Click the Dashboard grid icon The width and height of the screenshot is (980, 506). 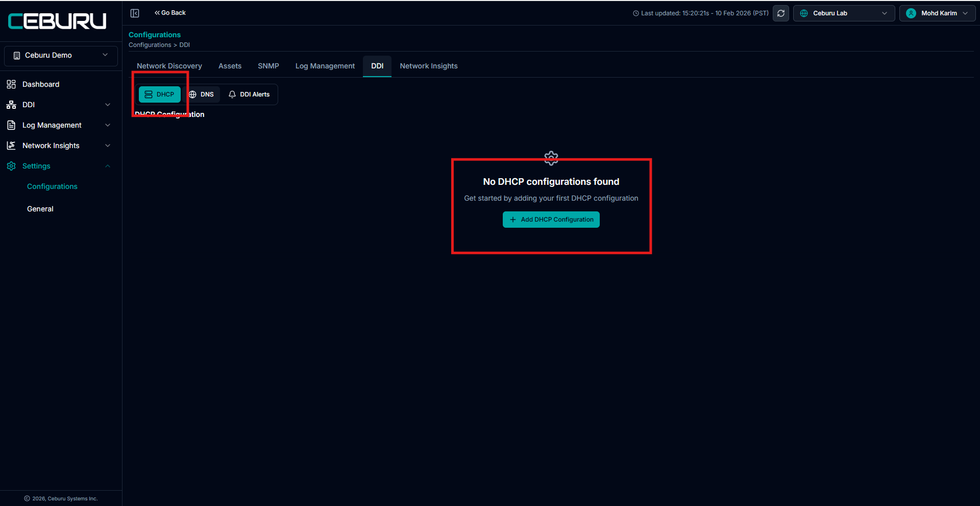11,84
